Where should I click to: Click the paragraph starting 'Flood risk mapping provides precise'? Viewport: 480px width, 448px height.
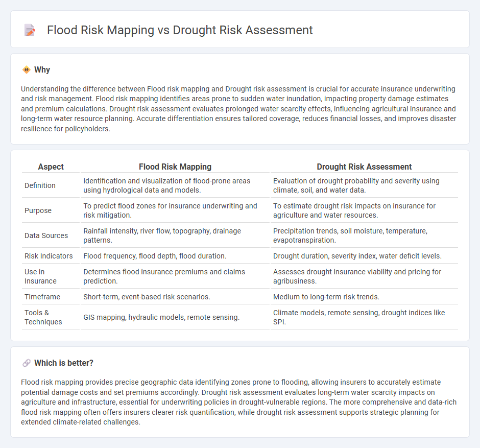(239, 402)
